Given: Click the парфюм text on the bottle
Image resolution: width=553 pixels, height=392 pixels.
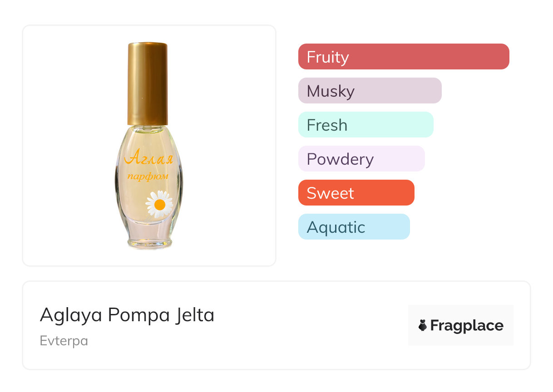Looking at the screenshot, I should click(148, 176).
